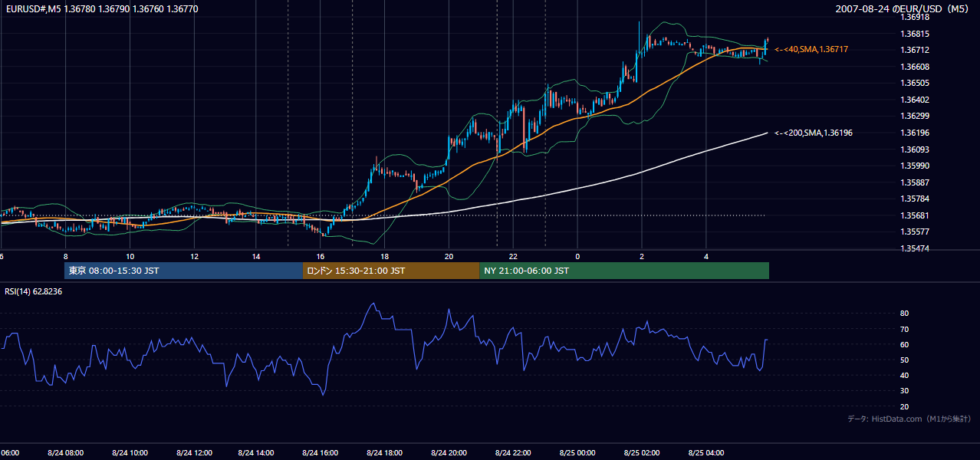Click the 8/24 22:00 time label

[514, 452]
